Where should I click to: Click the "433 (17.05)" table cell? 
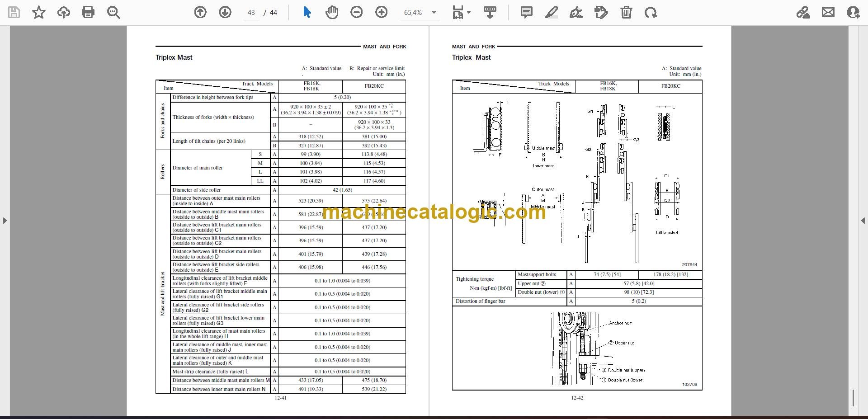(x=311, y=380)
